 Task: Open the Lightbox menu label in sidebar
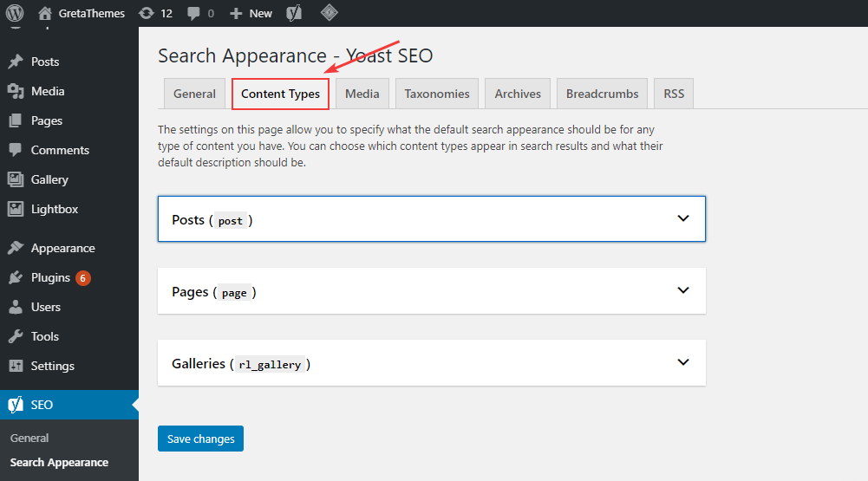tap(55, 209)
